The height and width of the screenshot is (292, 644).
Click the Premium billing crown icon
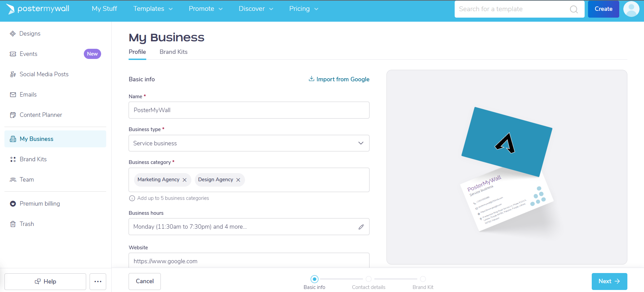click(x=13, y=204)
